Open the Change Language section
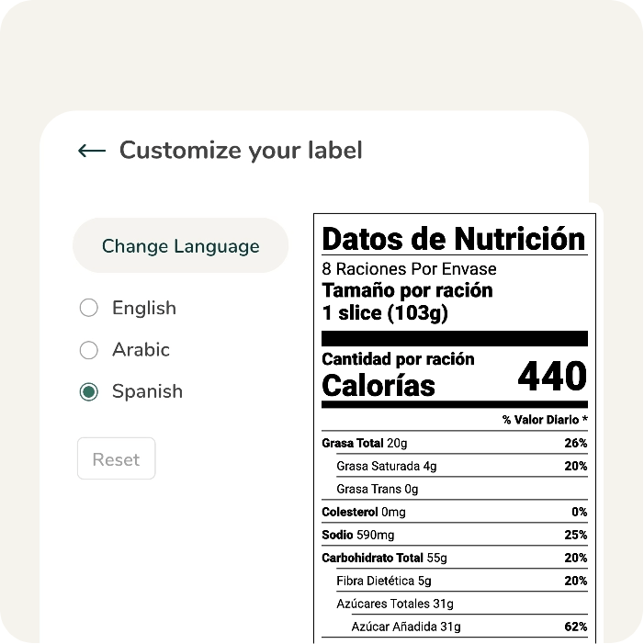Screen dimensions: 644x644 pos(180,246)
